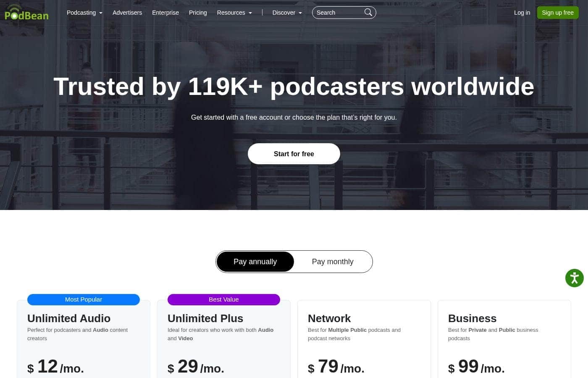Screen dimensions: 588x378
Task: Click the Log in link
Action: (522, 13)
